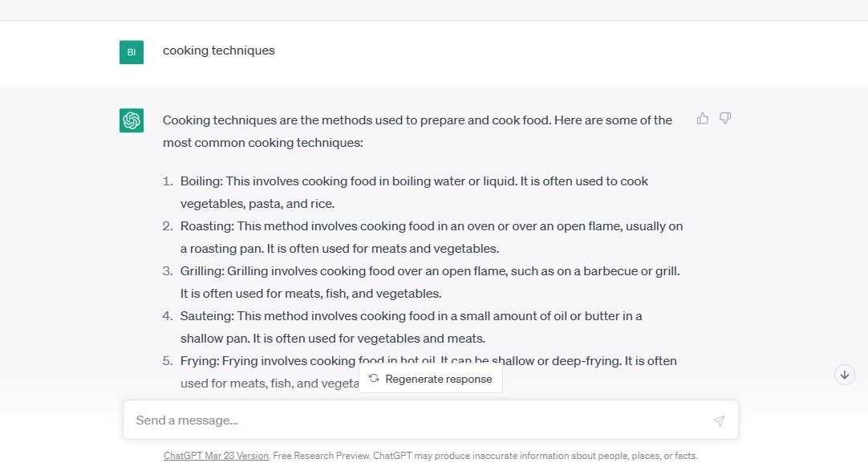
Task: Click the Free Research Preview disclaimer text
Action: (485, 456)
